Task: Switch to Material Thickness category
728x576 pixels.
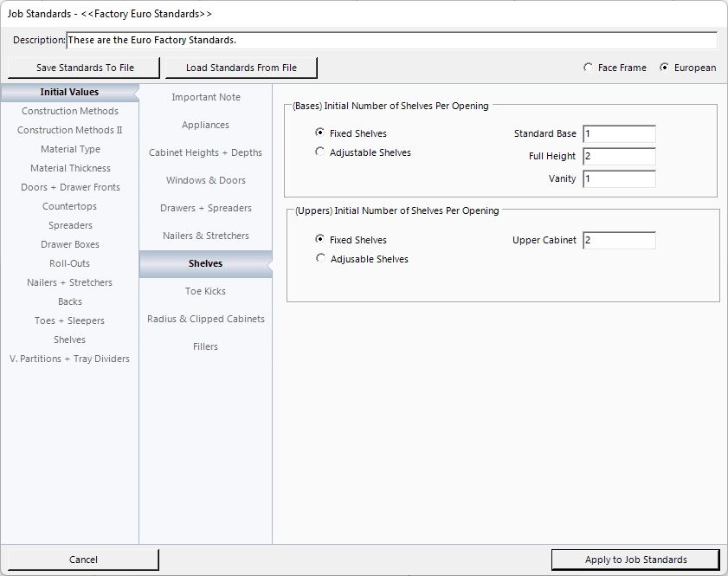Action: tap(70, 168)
